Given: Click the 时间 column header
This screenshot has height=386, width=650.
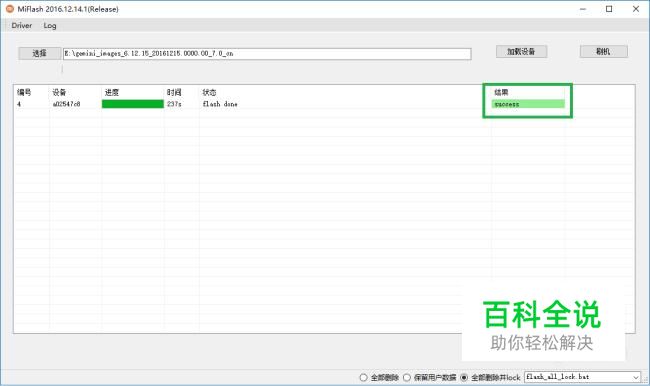Looking at the screenshot, I should 174,92.
